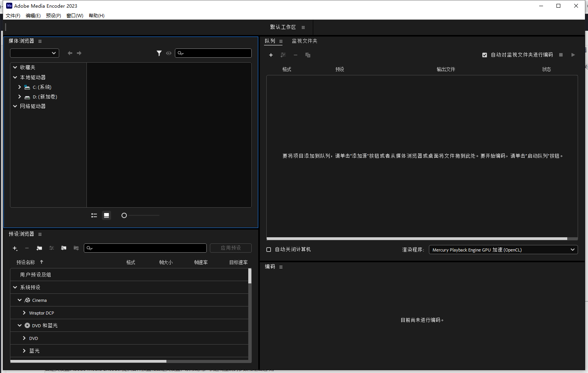
Task: Open preset settings in preset browser
Action: (x=51, y=248)
